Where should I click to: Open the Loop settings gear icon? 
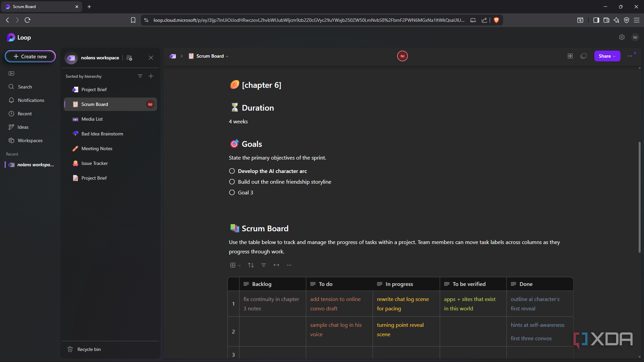click(x=622, y=37)
